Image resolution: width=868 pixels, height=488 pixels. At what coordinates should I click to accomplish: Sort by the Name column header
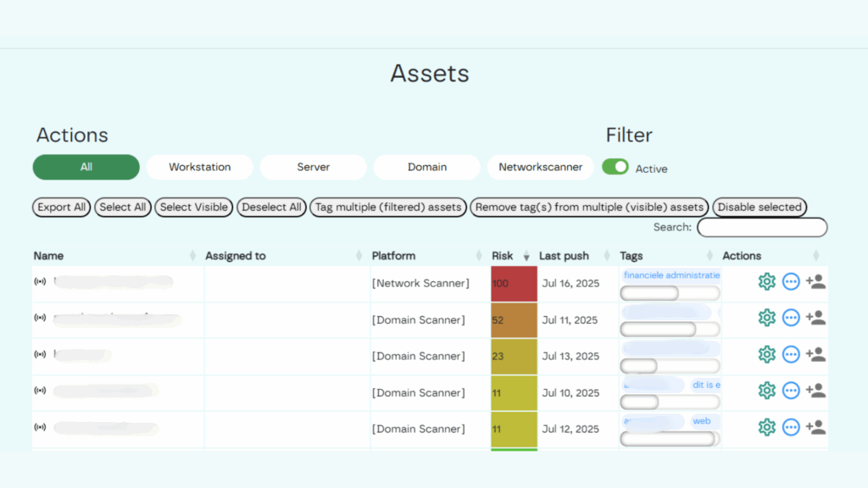[49, 256]
